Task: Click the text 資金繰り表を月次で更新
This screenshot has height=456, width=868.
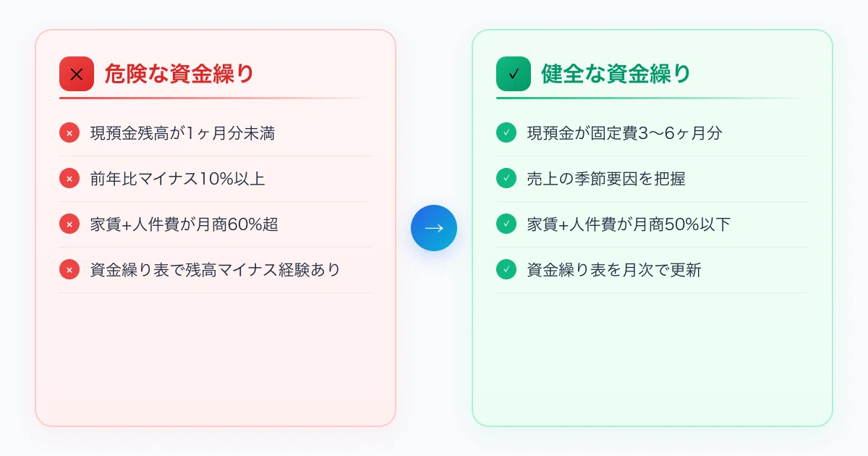Action: [614, 270]
